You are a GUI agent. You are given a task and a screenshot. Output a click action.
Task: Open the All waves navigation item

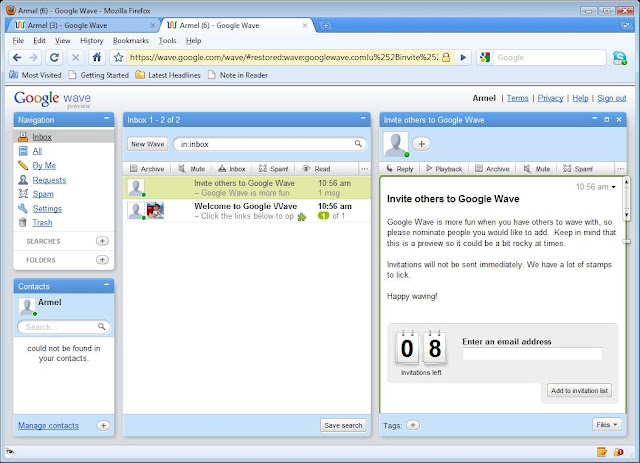37,151
